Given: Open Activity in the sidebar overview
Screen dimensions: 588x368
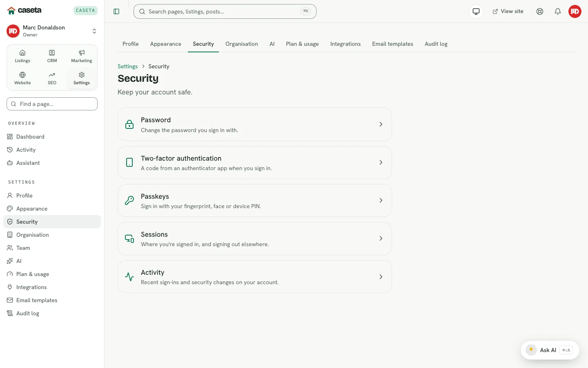Looking at the screenshot, I should pyautogui.click(x=52, y=150).
